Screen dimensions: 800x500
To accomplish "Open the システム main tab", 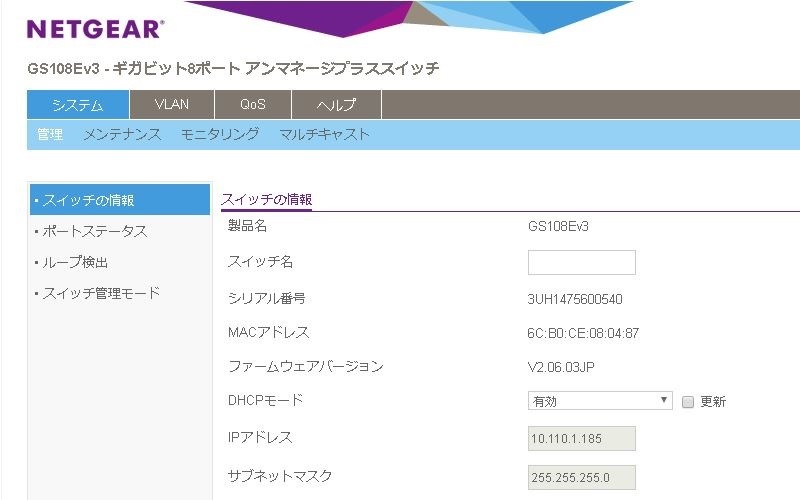I will coord(78,105).
